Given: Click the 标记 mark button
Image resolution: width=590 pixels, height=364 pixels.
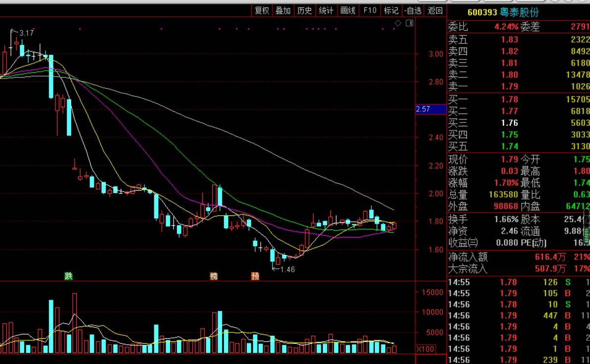Looking at the screenshot, I should (391, 10).
